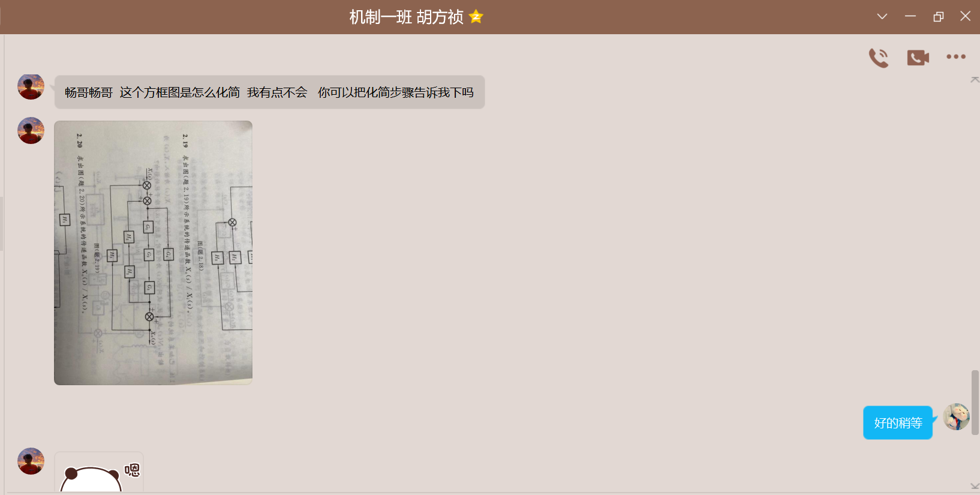Image resolution: width=980 pixels, height=495 pixels.
Task: Click the sender's avatar beside the textbook photo
Action: [31, 131]
